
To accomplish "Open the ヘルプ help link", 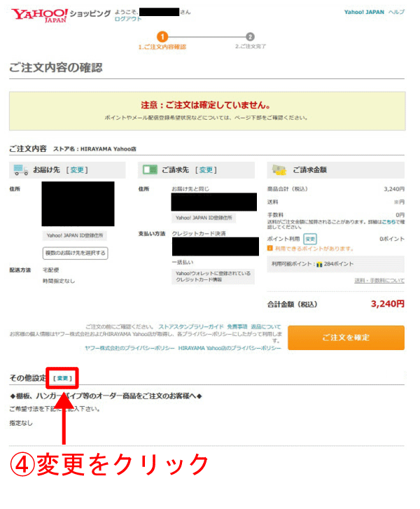I will (396, 12).
